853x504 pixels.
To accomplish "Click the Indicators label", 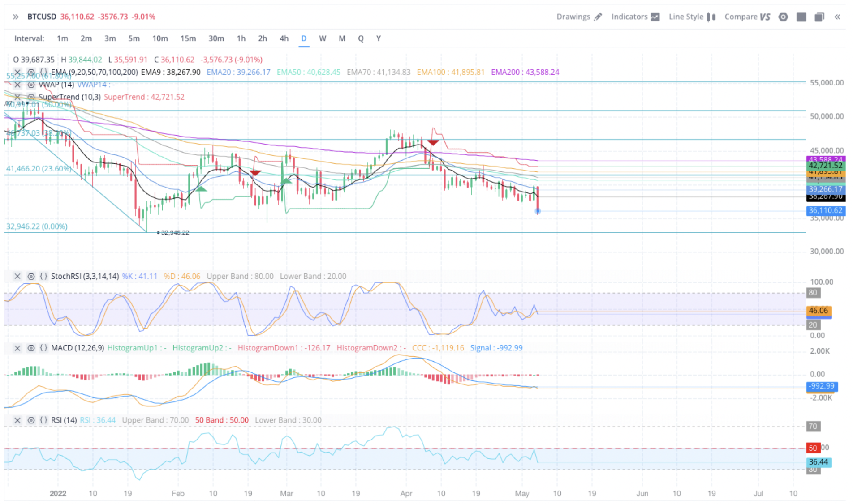I will tap(629, 17).
